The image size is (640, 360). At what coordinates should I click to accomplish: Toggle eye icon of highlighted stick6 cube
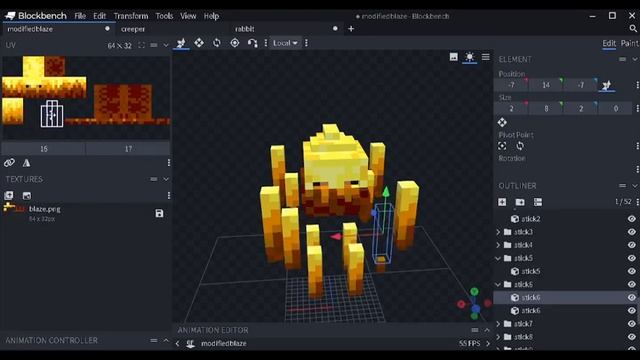click(631, 297)
